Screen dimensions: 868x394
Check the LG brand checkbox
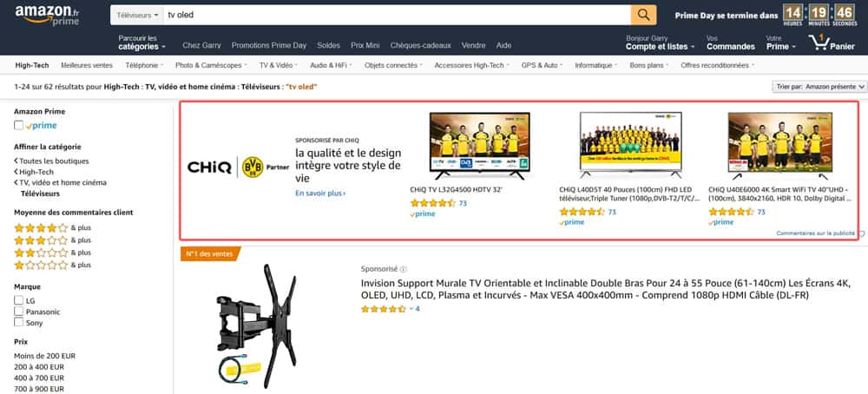pos(19,300)
